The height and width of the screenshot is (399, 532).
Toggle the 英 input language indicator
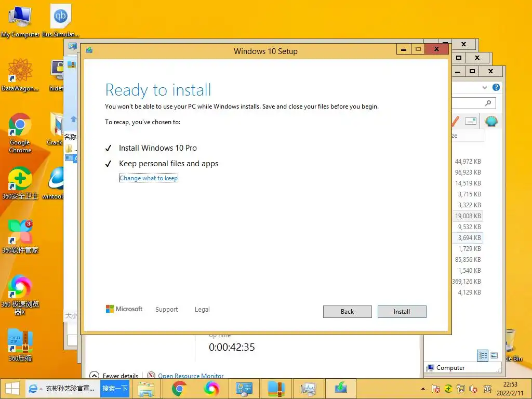click(x=487, y=389)
